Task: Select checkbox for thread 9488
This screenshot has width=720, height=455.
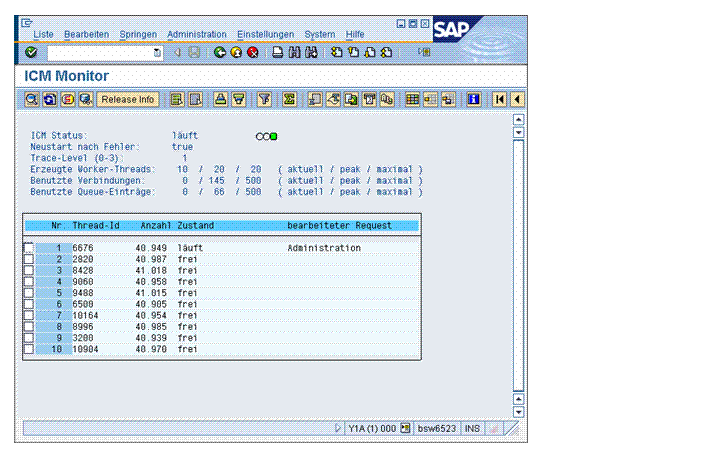Action: (29, 292)
